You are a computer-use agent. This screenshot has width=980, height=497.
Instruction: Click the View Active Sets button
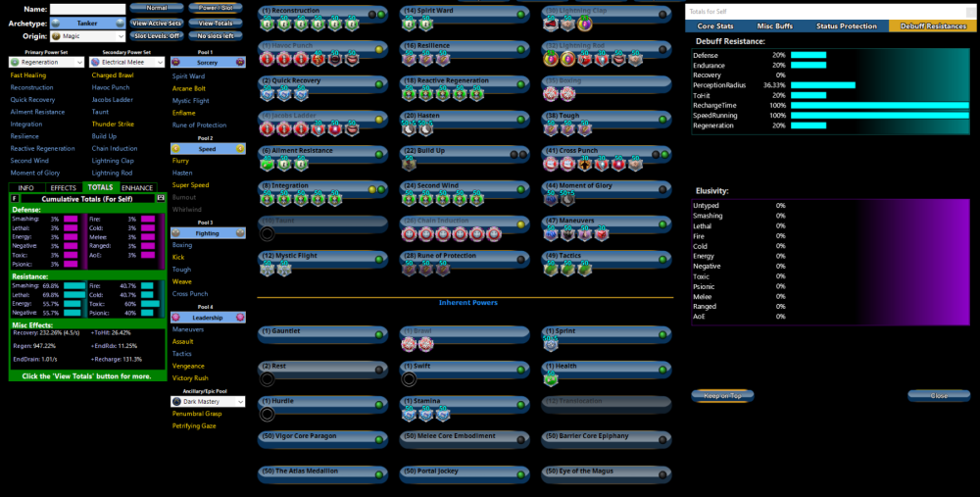click(157, 22)
